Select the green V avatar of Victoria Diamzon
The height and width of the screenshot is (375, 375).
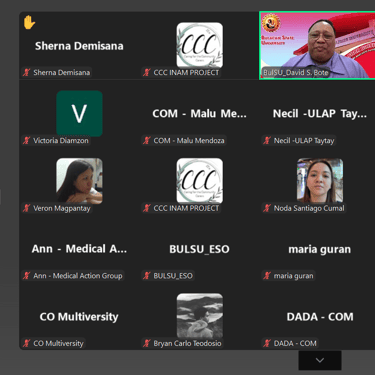pos(79,113)
